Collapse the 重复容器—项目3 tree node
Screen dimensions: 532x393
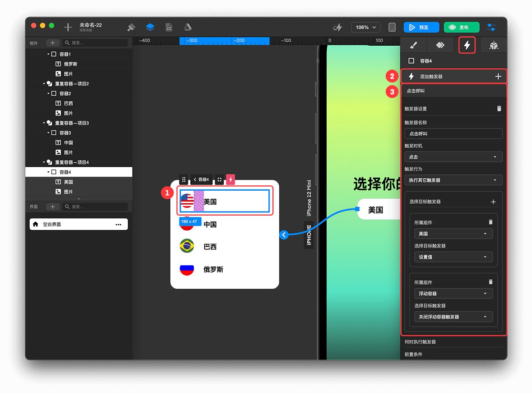(x=44, y=123)
